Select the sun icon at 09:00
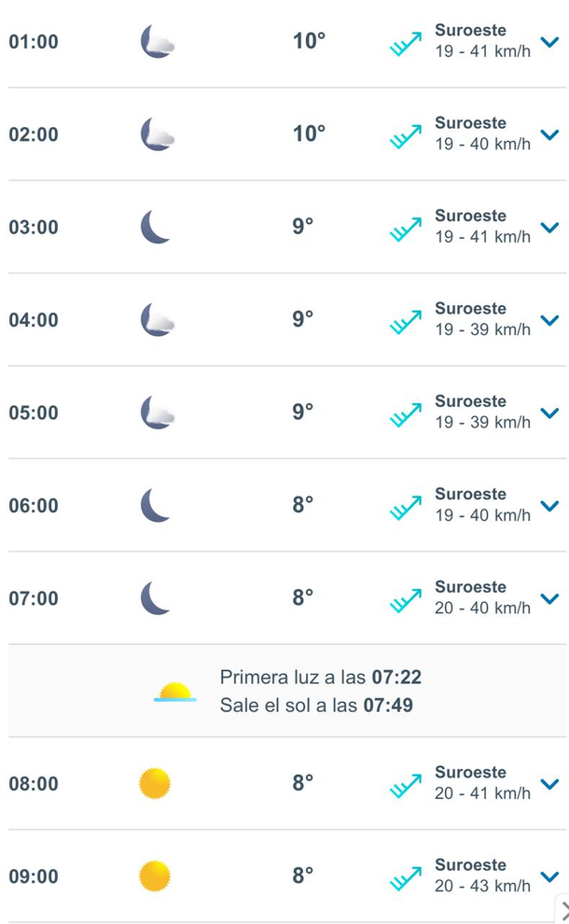Screen dimensions: 569x924 point(156,875)
